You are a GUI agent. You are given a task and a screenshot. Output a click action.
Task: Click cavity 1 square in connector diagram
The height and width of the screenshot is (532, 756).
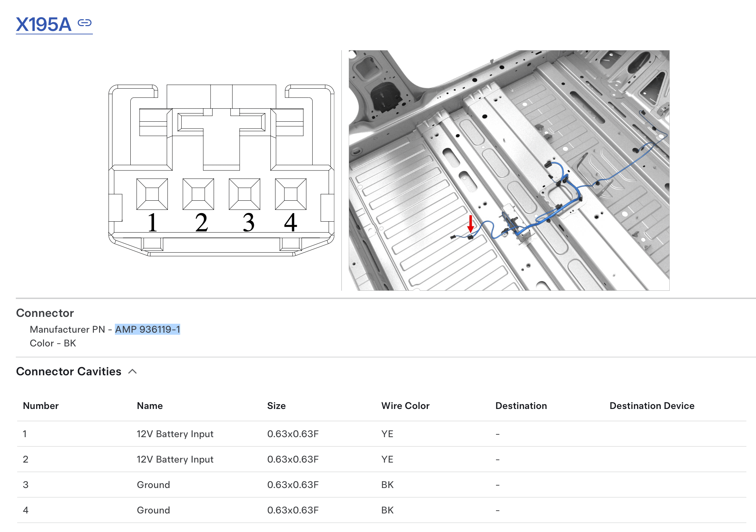tap(152, 194)
